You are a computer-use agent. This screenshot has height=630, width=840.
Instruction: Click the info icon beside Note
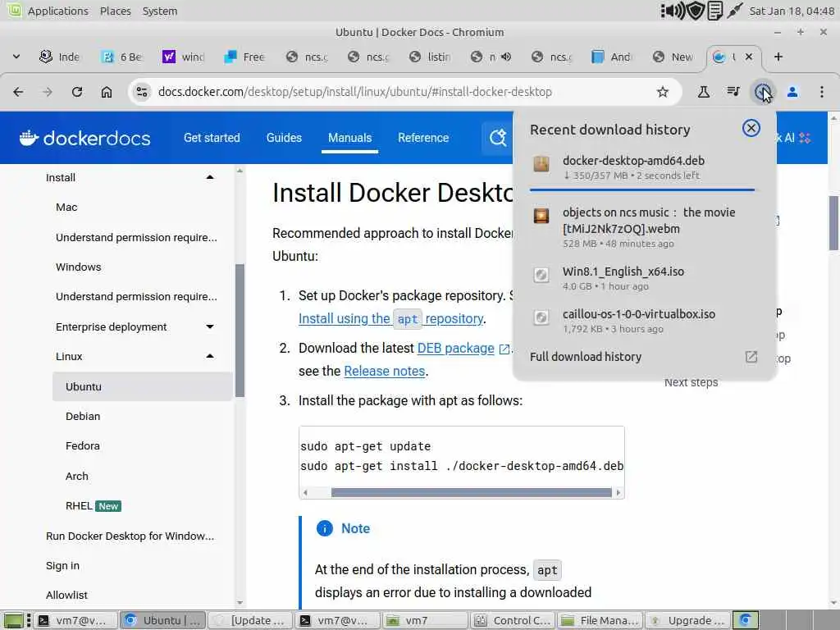tap(325, 528)
